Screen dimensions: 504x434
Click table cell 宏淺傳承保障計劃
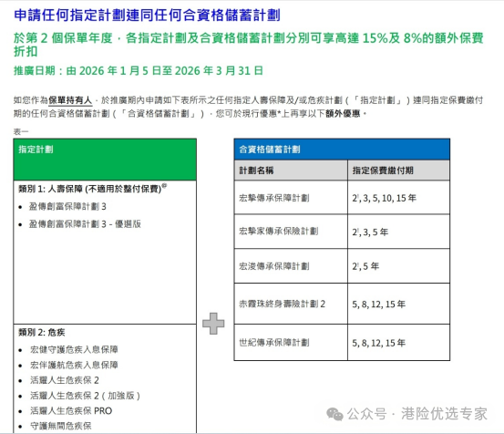(291, 266)
